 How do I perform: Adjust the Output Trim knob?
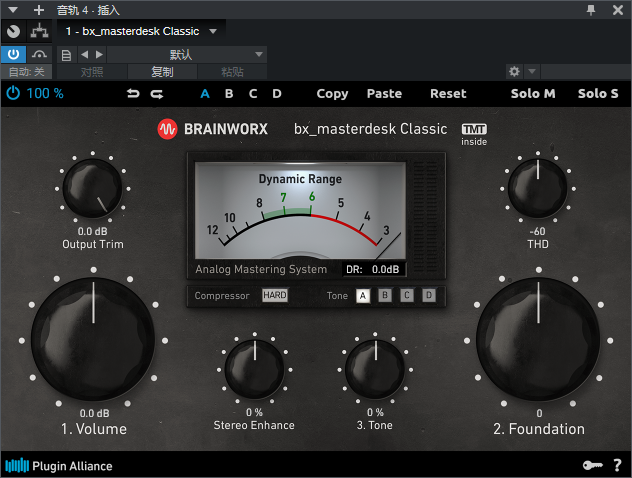point(93,188)
